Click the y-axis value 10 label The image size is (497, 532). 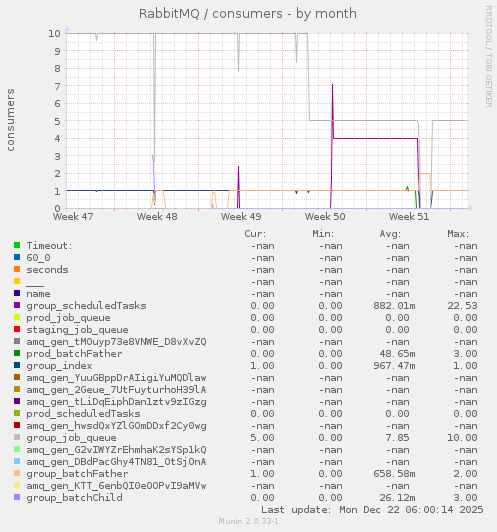click(x=54, y=33)
